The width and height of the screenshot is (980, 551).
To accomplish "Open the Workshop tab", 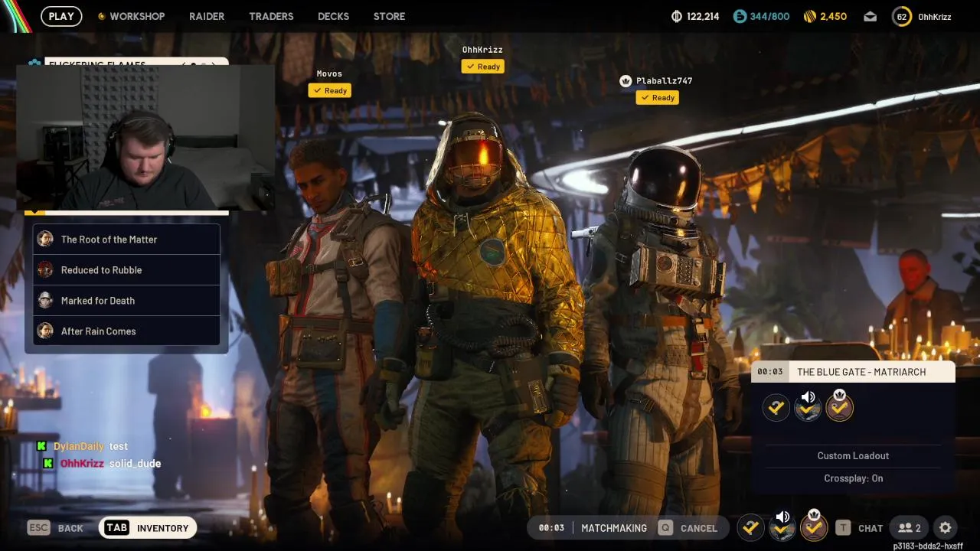I will point(137,16).
